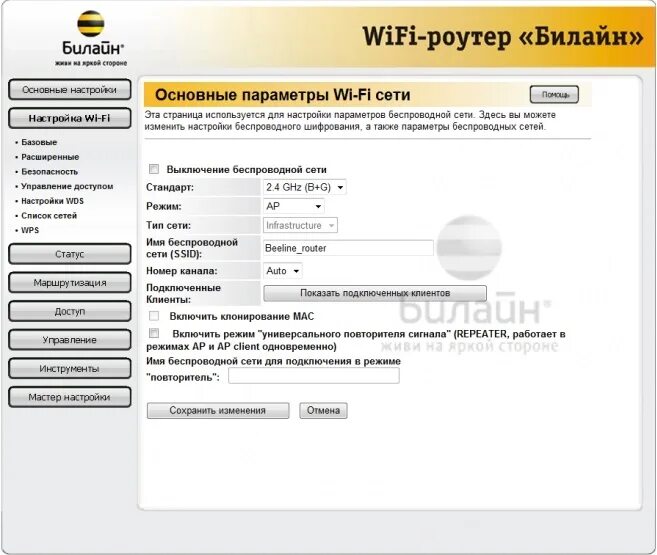The image size is (657, 555).
Task: Open Статус menu
Action: coord(70,254)
